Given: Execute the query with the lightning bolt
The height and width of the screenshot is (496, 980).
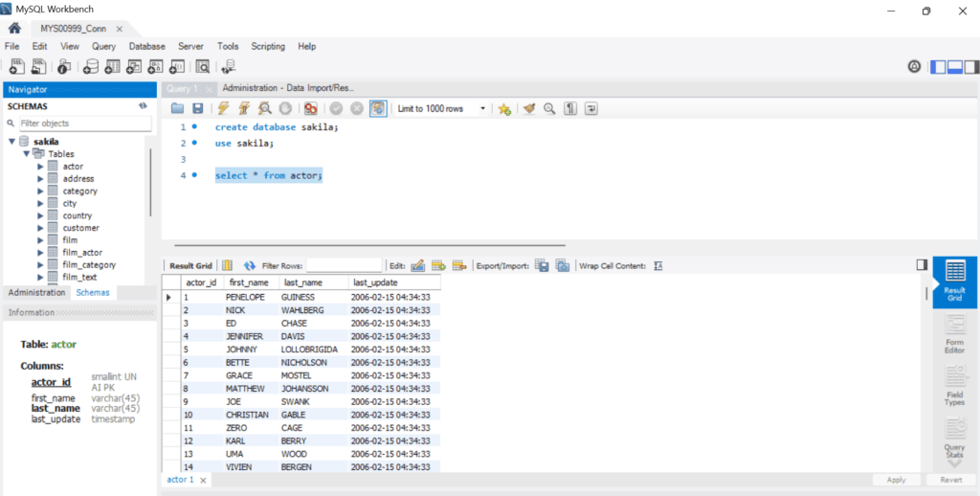Looking at the screenshot, I should [223, 109].
